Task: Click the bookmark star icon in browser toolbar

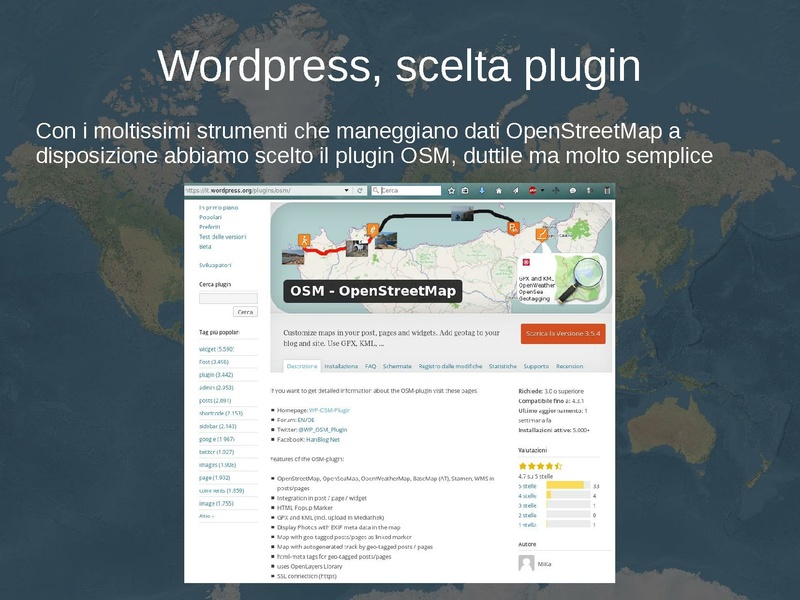Action: pos(452,190)
